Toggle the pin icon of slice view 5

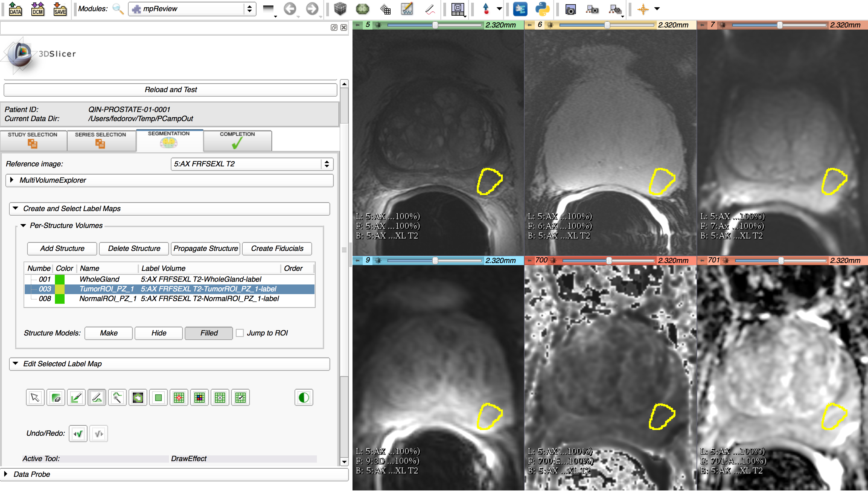358,25
